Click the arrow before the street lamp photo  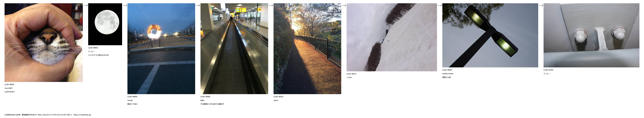pyautogui.click(x=439, y=6)
